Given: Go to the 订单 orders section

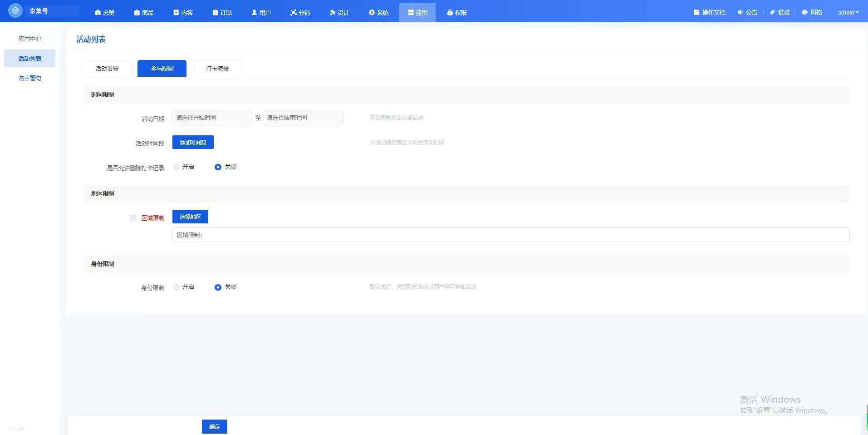Looking at the screenshot, I should [x=222, y=13].
